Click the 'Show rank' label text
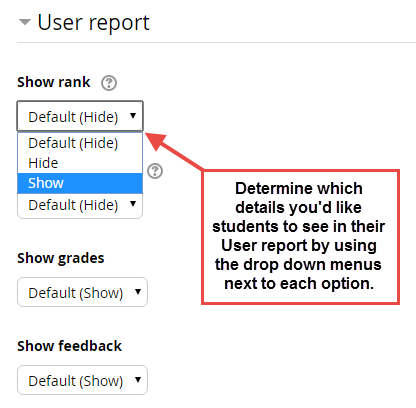416x408 pixels. (x=54, y=82)
